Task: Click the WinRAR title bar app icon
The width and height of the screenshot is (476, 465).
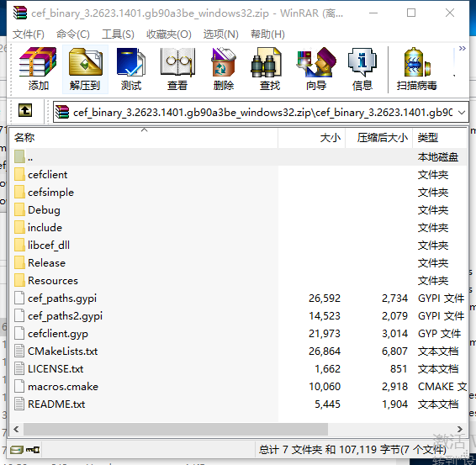Action: click(20, 13)
